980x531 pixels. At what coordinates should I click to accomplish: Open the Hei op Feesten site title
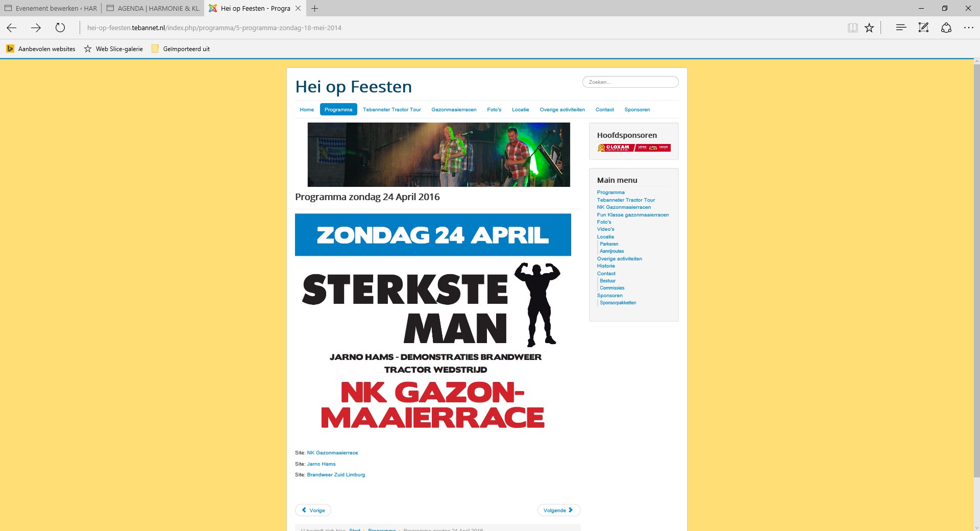point(353,87)
